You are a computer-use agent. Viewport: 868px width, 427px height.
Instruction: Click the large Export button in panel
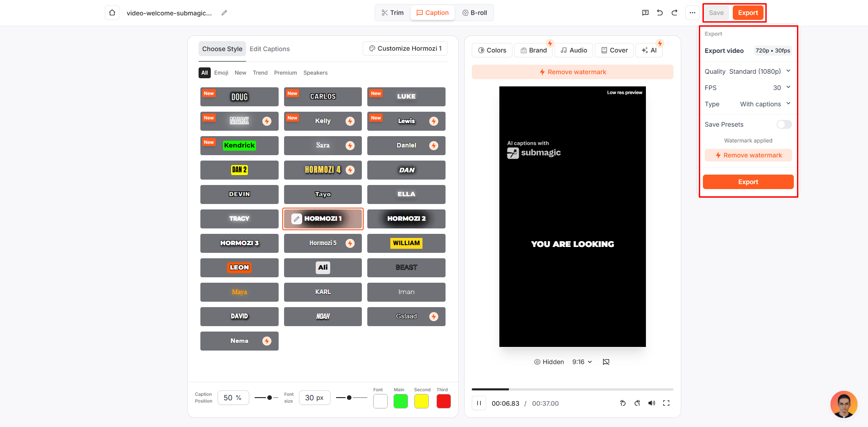[x=748, y=182]
